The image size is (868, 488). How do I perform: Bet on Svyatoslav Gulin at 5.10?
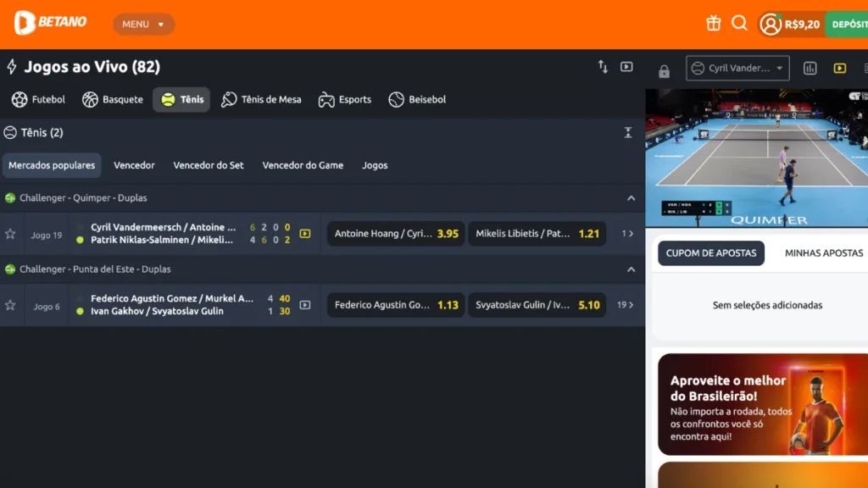tap(537, 305)
